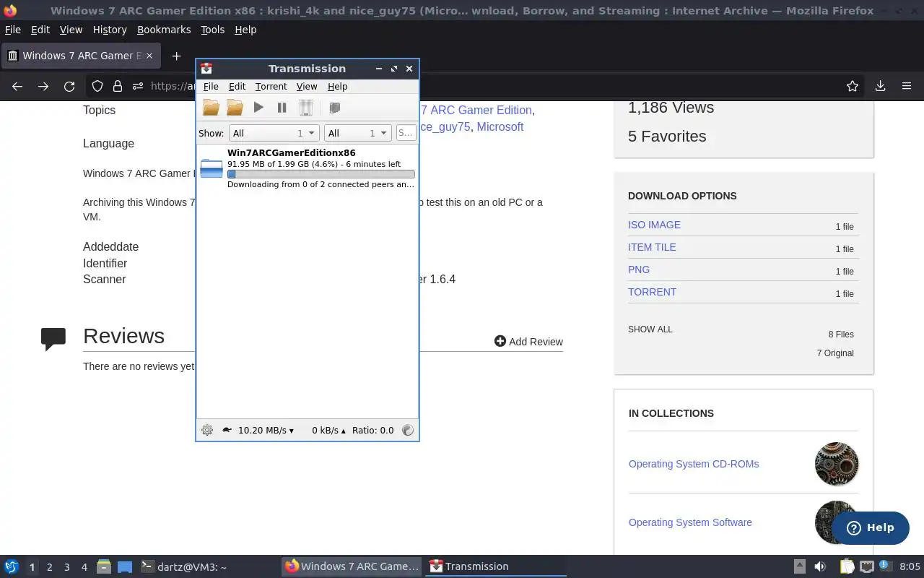This screenshot has height=578, width=924.
Task: Select the Windows 7 ARC Gamer Firefox tab
Action: [80, 56]
